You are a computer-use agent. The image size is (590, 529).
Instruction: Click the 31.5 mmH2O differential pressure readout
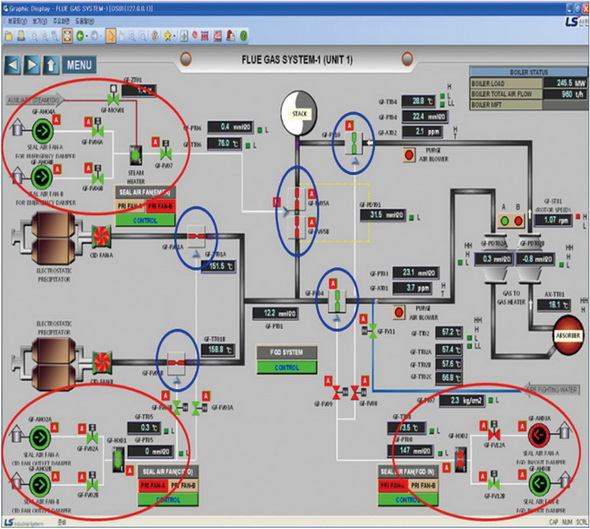[x=383, y=215]
